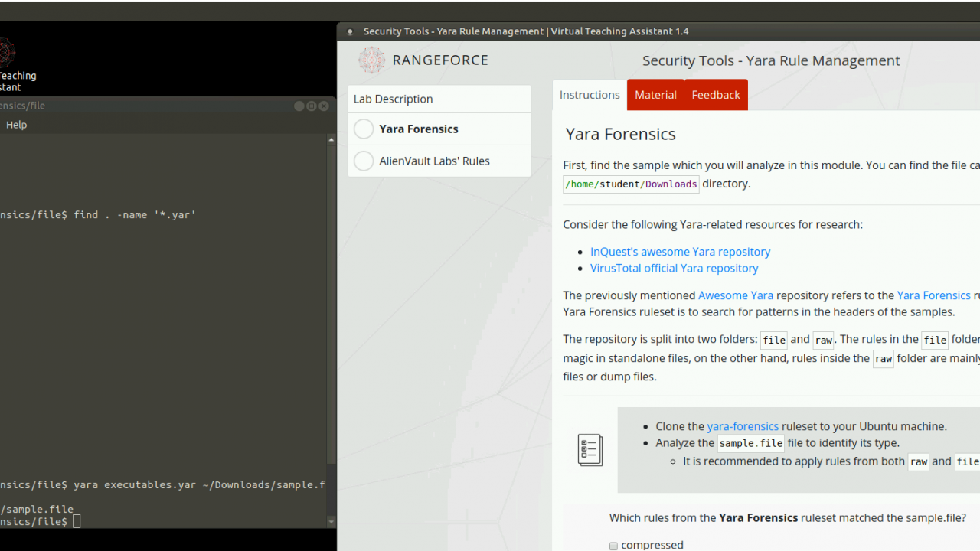The height and width of the screenshot is (551, 980).
Task: Switch to the Feedback tab
Action: (716, 95)
